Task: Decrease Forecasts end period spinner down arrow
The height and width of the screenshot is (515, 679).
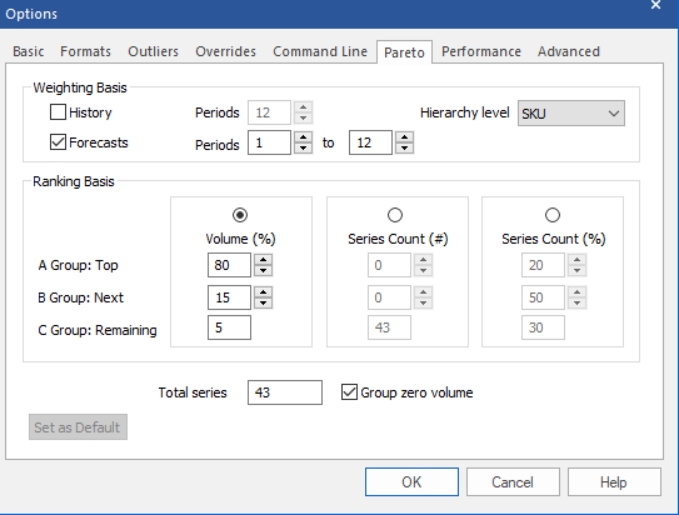Action: (x=404, y=148)
